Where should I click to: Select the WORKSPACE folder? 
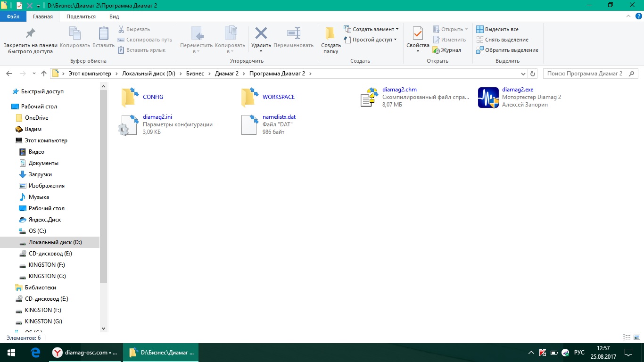pyautogui.click(x=267, y=97)
